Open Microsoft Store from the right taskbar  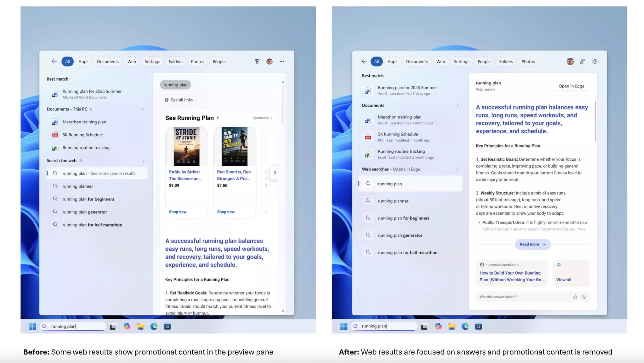pyautogui.click(x=478, y=326)
